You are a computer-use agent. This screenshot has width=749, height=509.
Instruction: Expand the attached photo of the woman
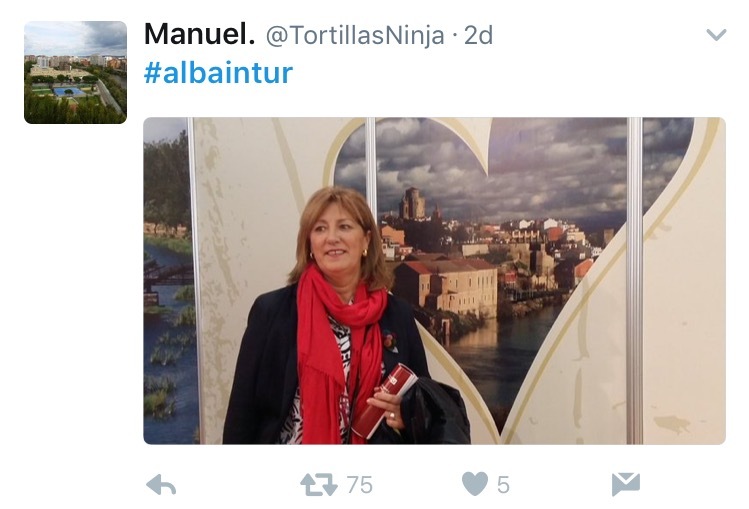(x=434, y=281)
